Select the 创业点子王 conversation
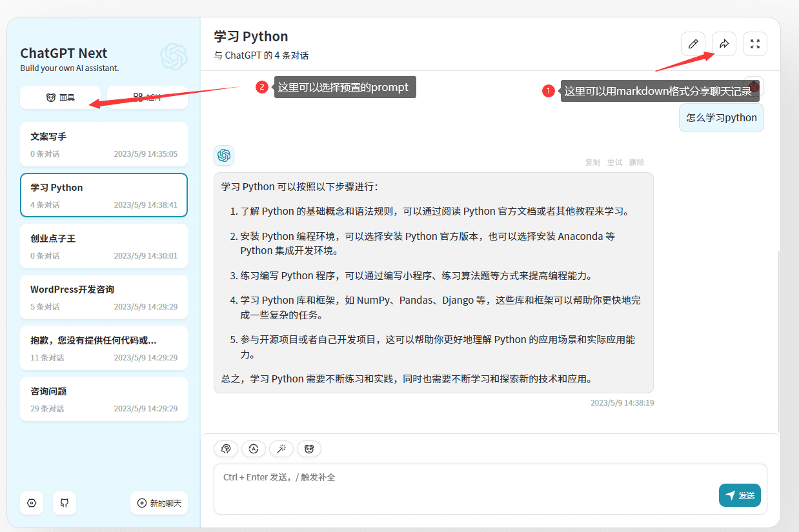The width and height of the screenshot is (799, 532). click(104, 246)
